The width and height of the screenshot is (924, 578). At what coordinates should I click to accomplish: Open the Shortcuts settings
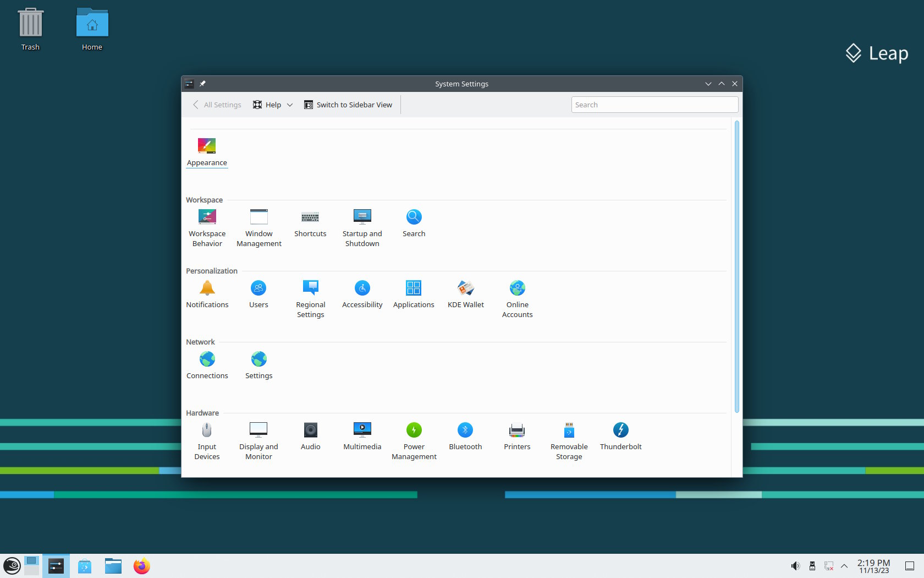(x=310, y=223)
